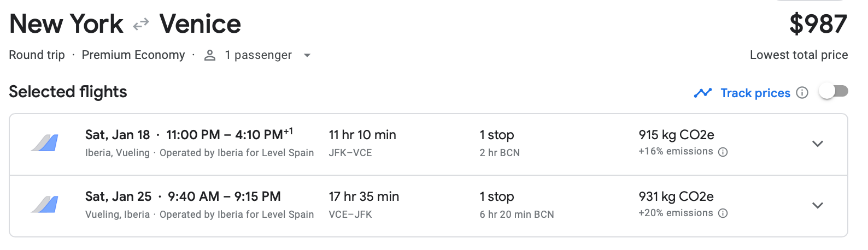Click the airline logo for Jan 18 flight
The width and height of the screenshot is (868, 250).
coord(45,143)
